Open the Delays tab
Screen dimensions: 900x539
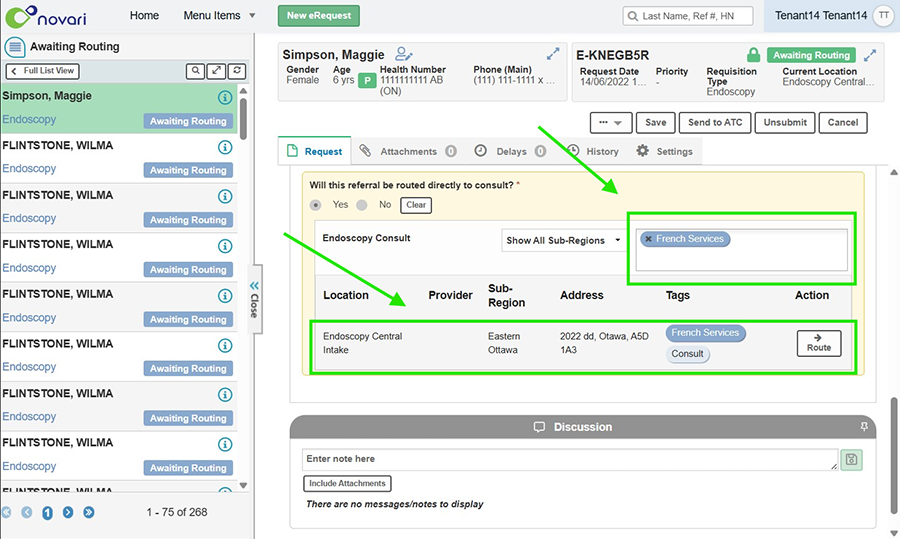(x=510, y=151)
